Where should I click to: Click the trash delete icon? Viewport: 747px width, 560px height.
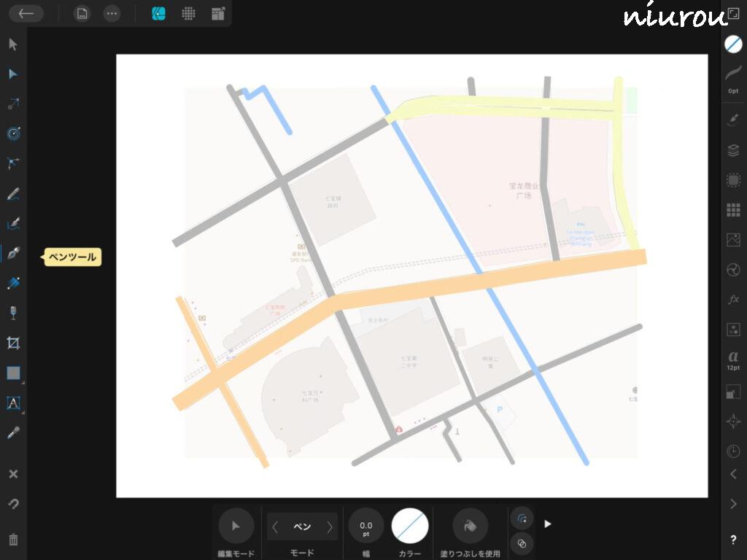13,540
